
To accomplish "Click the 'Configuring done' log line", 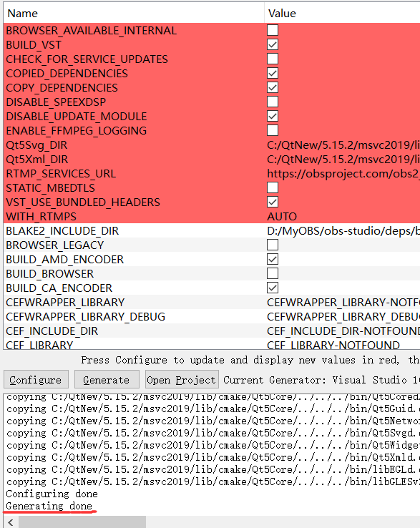I will 52,494.
